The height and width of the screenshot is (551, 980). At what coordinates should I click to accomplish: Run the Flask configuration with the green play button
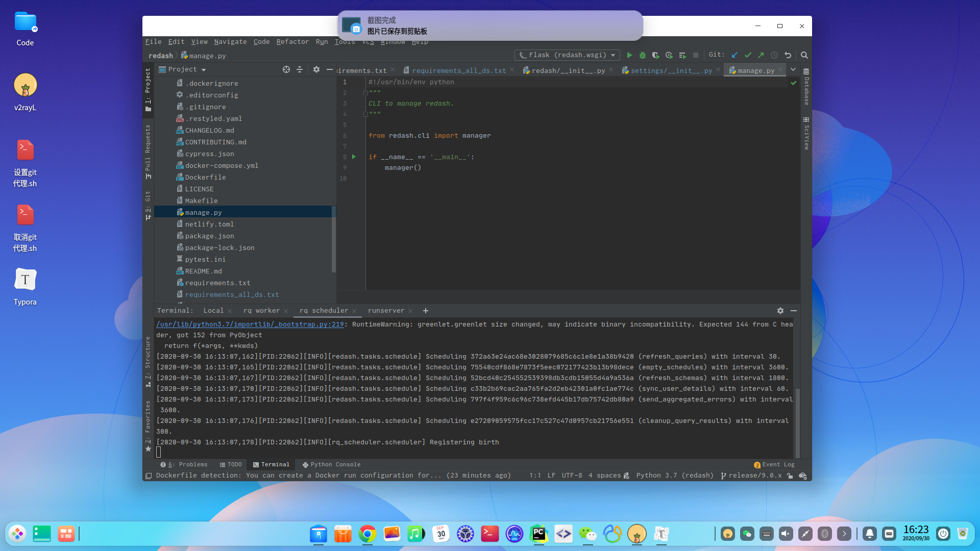pyautogui.click(x=629, y=55)
